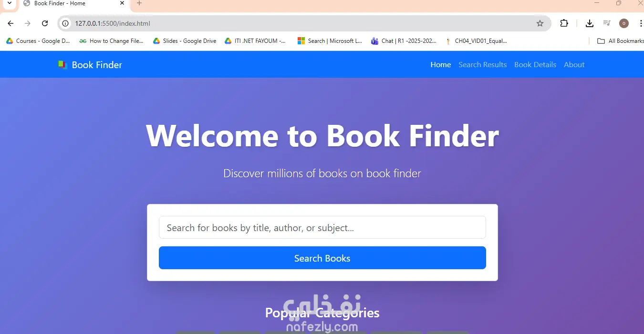
Task: Open the All Bookmarks folder
Action: [x=620, y=41]
